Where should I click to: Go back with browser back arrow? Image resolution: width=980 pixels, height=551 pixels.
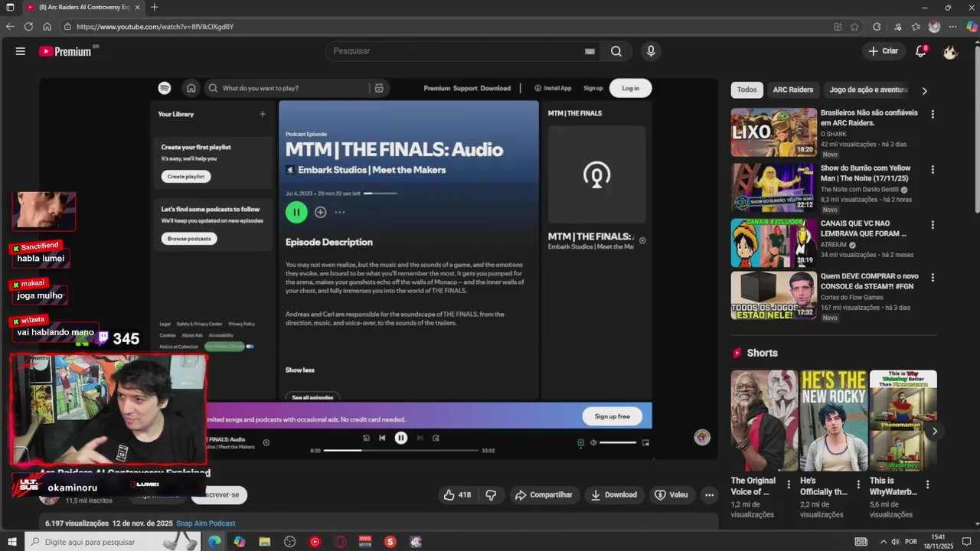click(x=10, y=26)
